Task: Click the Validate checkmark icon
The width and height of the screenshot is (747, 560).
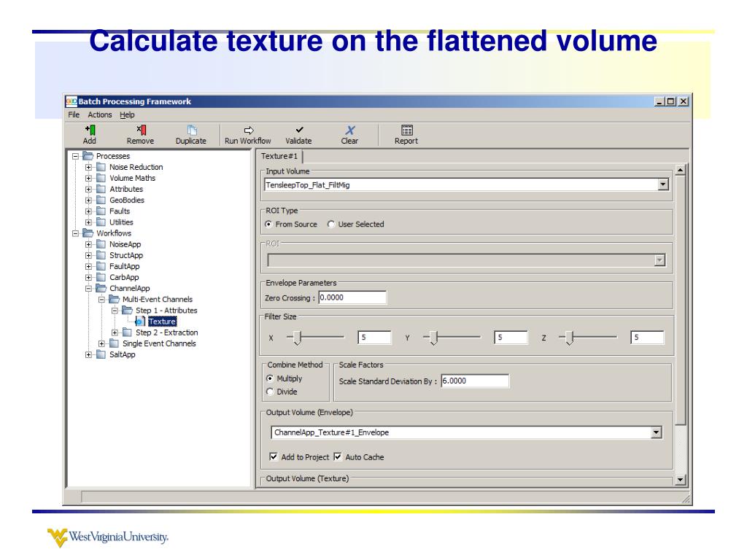Action: 299,130
